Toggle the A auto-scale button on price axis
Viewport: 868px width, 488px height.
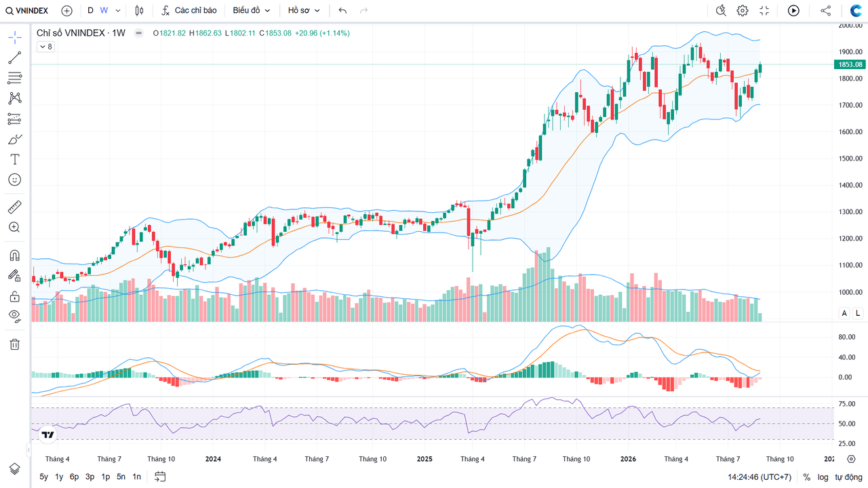click(x=844, y=313)
